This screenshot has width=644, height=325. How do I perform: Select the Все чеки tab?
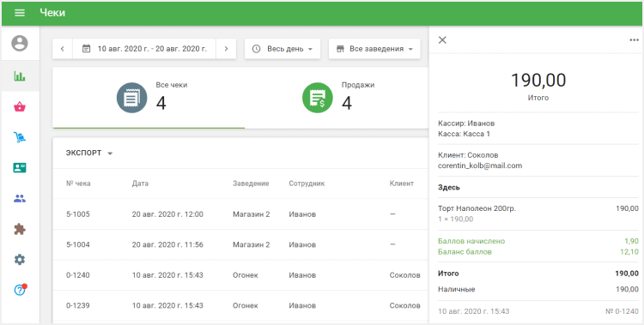149,98
